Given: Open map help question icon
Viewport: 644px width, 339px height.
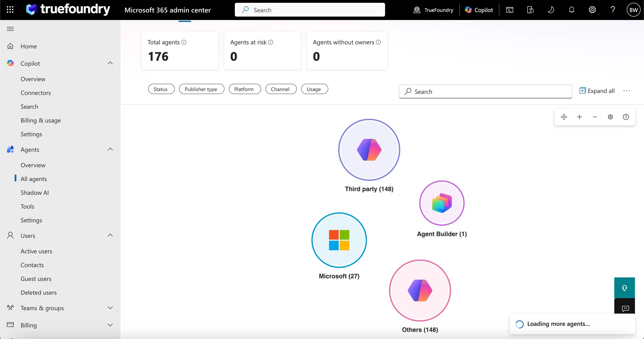Looking at the screenshot, I should 626,117.
